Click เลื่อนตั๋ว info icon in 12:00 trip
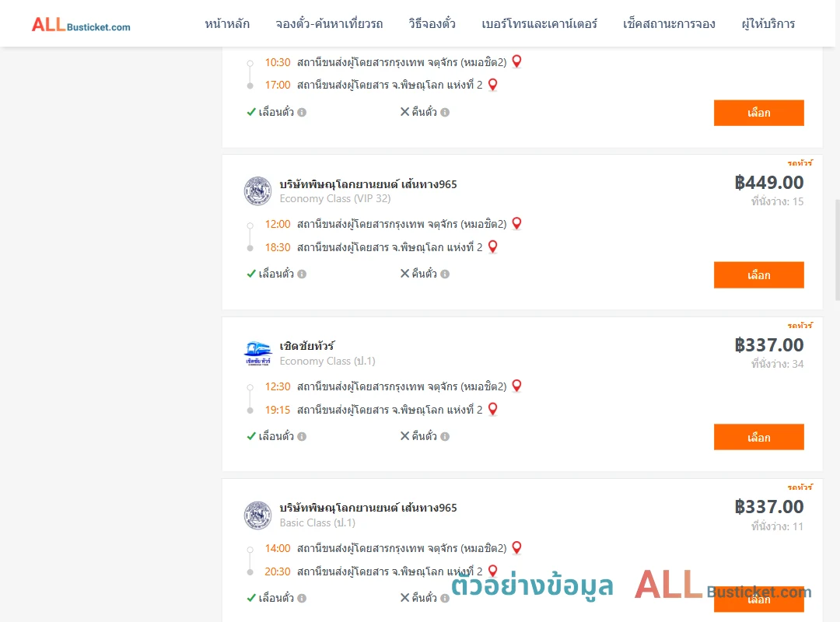This screenshot has width=840, height=622. click(x=302, y=274)
